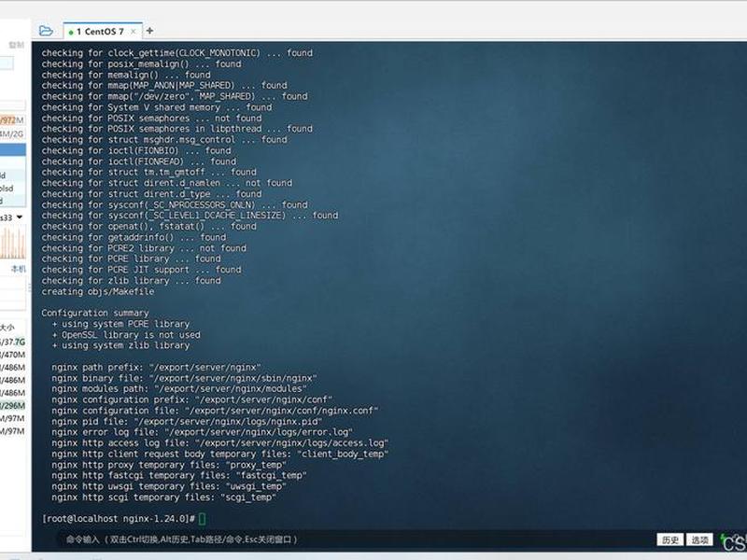Click 'checking for clock_gettime(CLOCK_MONOTONIC)' line
747x560 pixels.
point(177,53)
